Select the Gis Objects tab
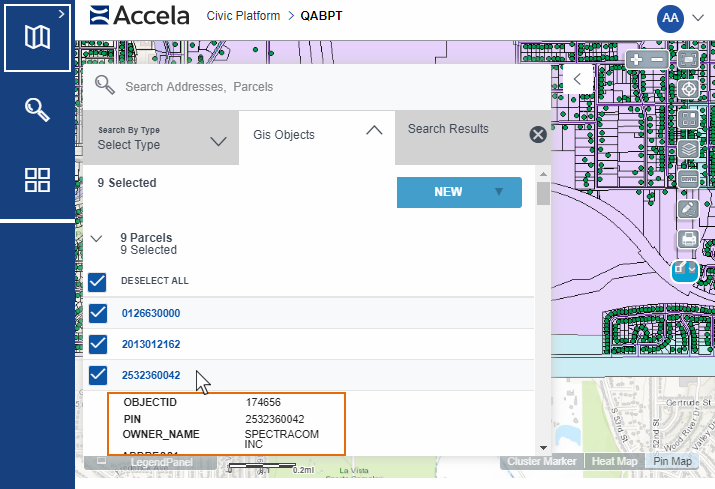715x489 pixels. [317, 135]
